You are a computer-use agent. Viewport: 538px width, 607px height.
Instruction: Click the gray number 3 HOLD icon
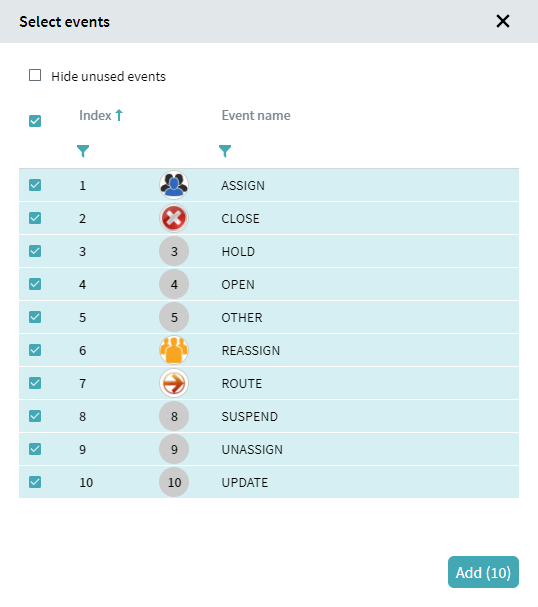coord(174,251)
